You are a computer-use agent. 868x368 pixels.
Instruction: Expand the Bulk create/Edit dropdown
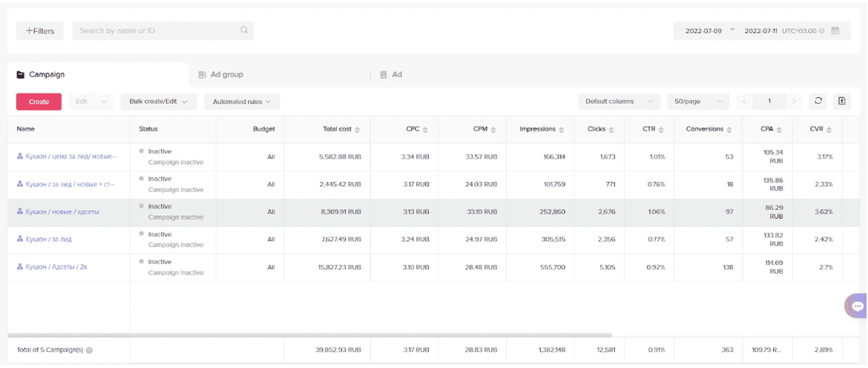(159, 102)
